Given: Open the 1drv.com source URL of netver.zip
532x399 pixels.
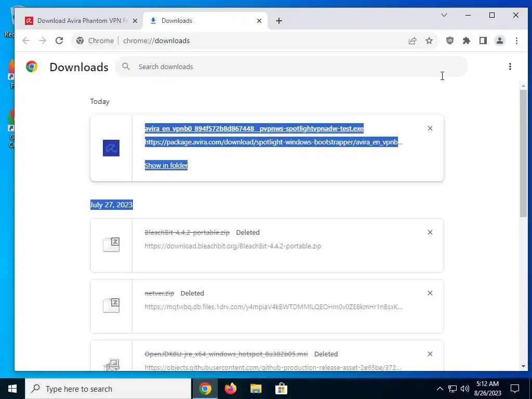Looking at the screenshot, I should [273, 307].
